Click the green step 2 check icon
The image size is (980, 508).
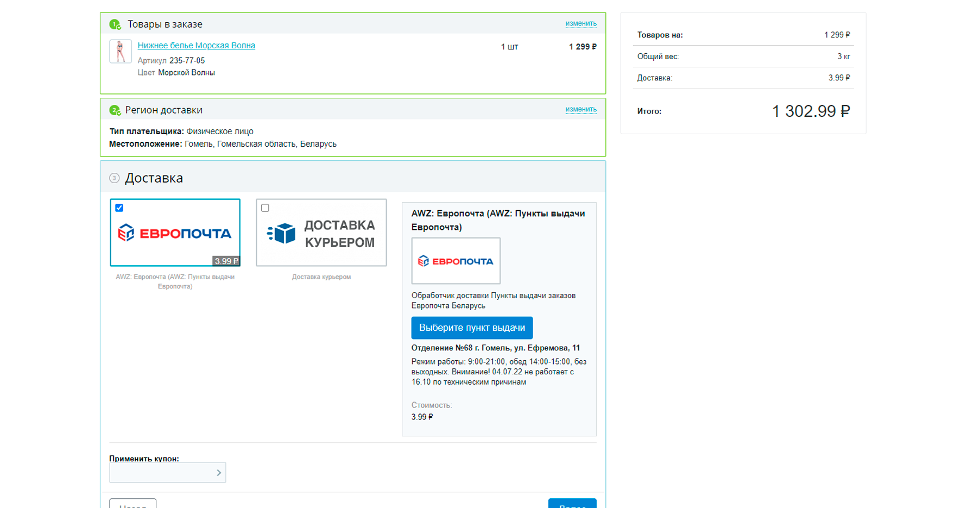115,110
